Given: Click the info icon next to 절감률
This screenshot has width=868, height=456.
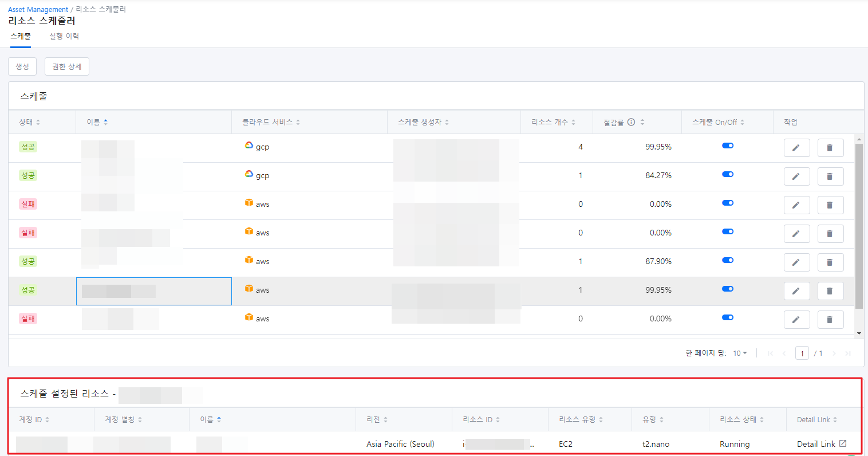Looking at the screenshot, I should click(631, 122).
